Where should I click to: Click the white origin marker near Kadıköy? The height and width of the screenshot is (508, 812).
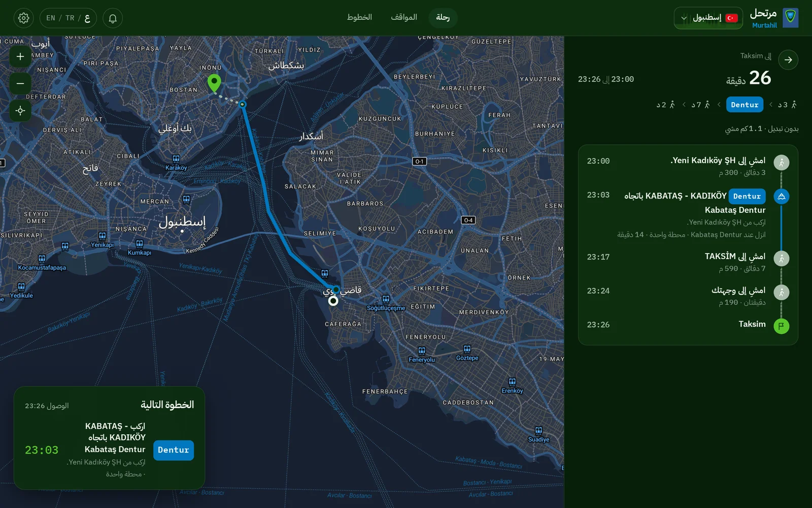point(333,301)
